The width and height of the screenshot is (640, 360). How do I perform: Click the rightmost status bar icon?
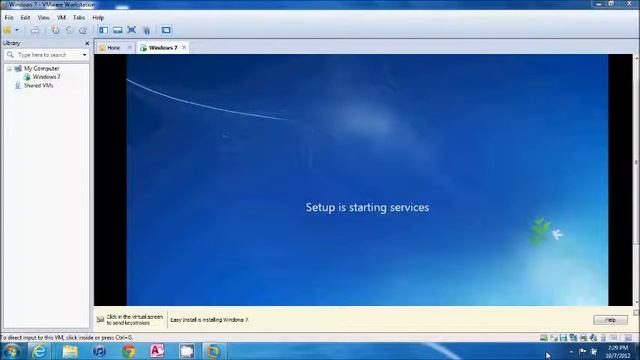pyautogui.click(x=628, y=338)
